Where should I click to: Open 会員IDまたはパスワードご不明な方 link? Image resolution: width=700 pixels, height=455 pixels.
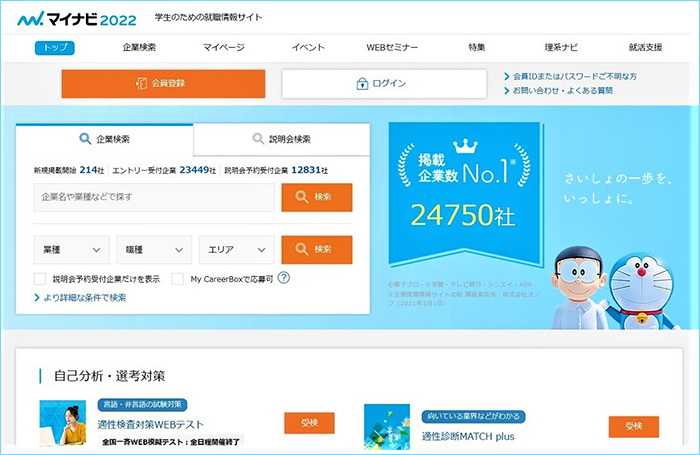click(575, 76)
